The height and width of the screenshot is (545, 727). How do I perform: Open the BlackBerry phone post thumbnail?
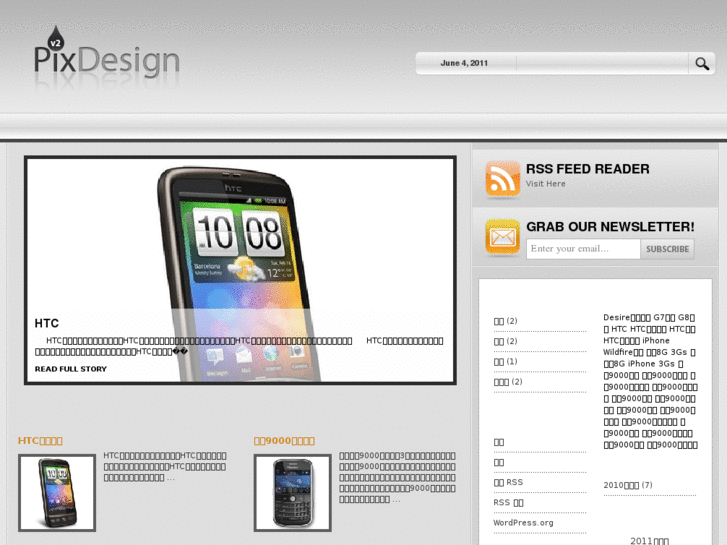pos(293,493)
